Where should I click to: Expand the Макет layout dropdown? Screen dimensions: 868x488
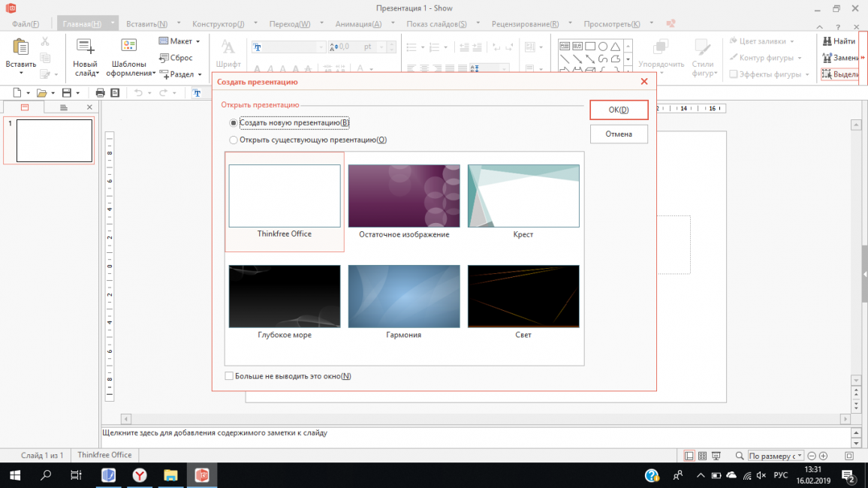point(198,42)
